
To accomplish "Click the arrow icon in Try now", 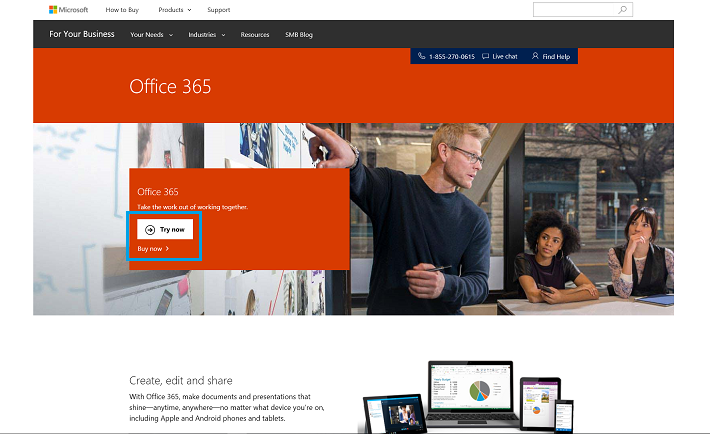I will (150, 229).
